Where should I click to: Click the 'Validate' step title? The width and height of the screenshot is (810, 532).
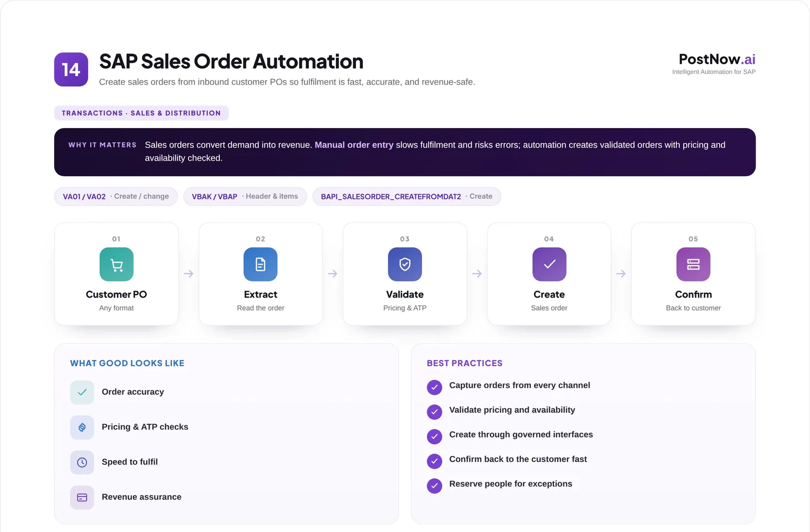tap(405, 294)
